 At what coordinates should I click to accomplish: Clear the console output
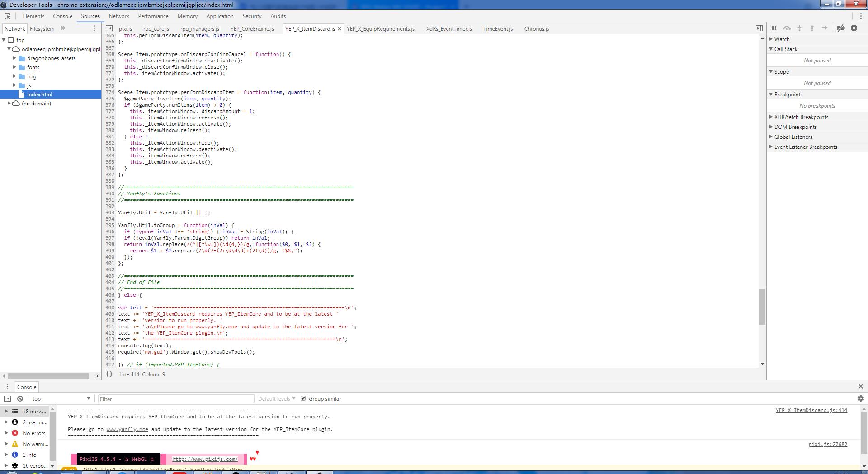click(x=20, y=398)
